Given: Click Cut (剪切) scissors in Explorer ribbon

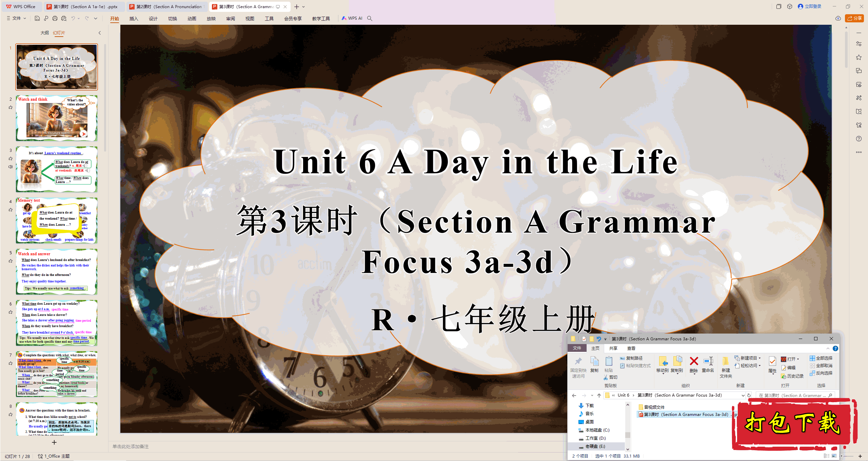Looking at the screenshot, I should pyautogui.click(x=611, y=377).
